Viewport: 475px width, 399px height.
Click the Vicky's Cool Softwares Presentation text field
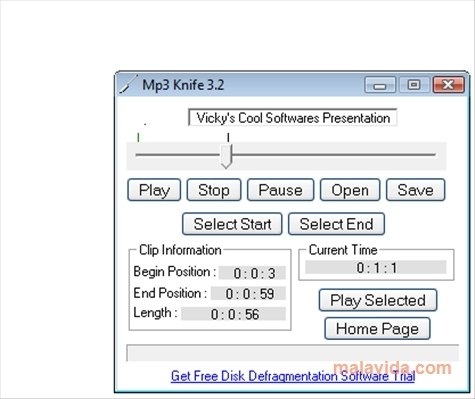(x=293, y=117)
